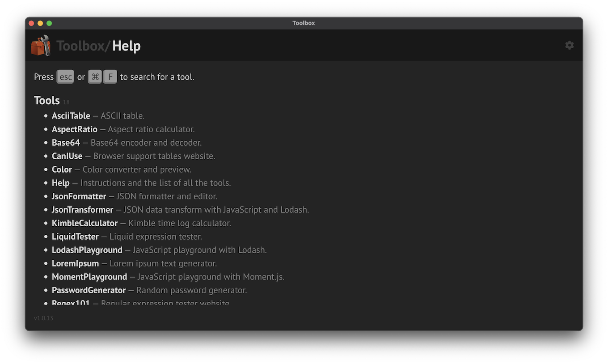Launch the Base64 encoder tool
The height and width of the screenshot is (364, 608).
click(x=66, y=143)
